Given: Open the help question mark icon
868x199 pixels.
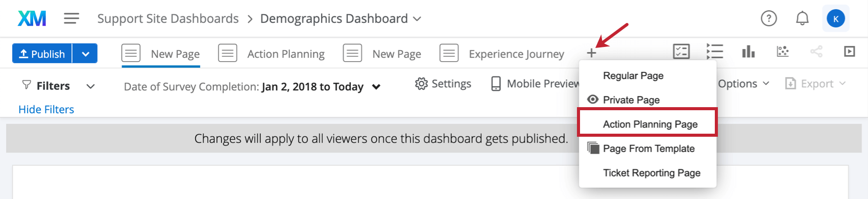Looking at the screenshot, I should point(769,18).
